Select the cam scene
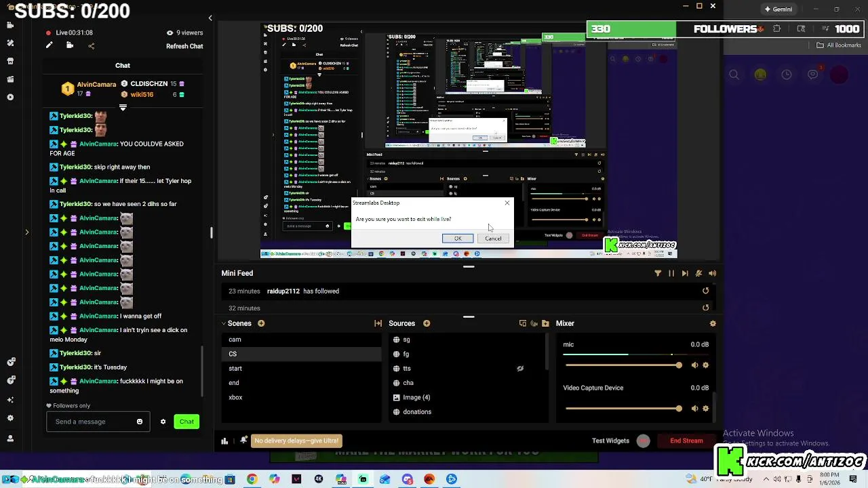Viewport: 868px width, 488px height. click(302, 340)
